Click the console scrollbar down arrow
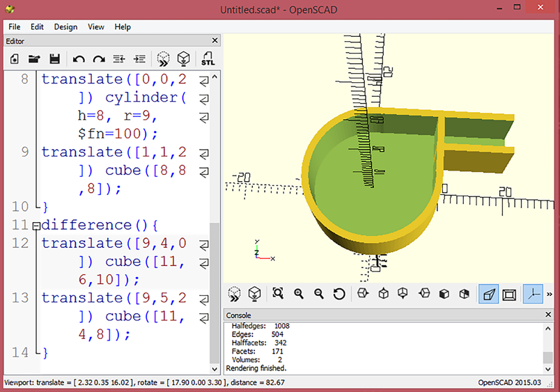The width and height of the screenshot is (560, 392). pyautogui.click(x=548, y=369)
